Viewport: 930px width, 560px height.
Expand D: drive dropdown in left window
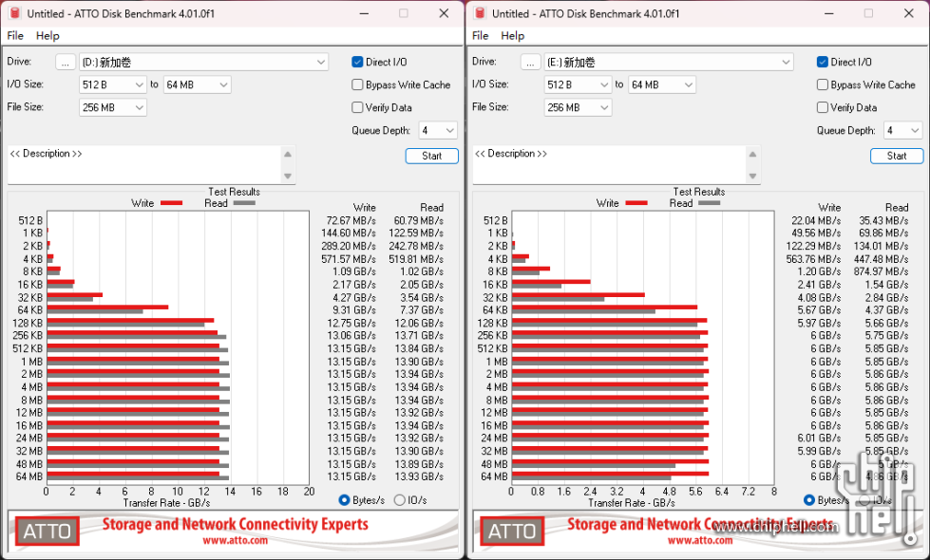(320, 63)
